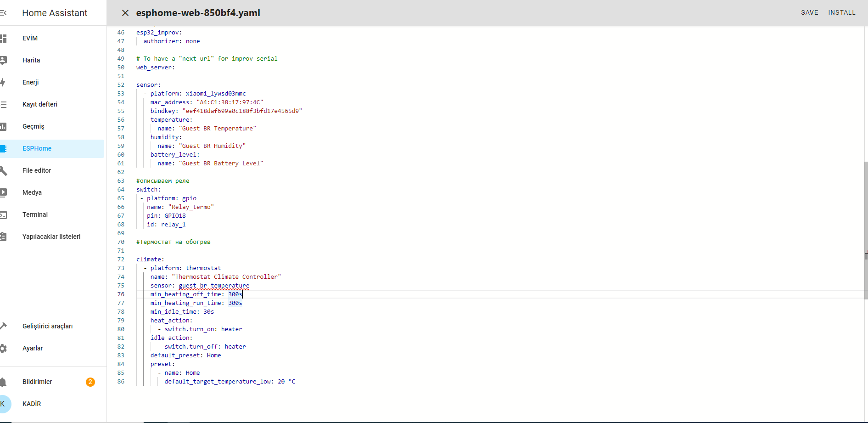Open the Harita map icon
The height and width of the screenshot is (423, 868).
click(x=3, y=60)
